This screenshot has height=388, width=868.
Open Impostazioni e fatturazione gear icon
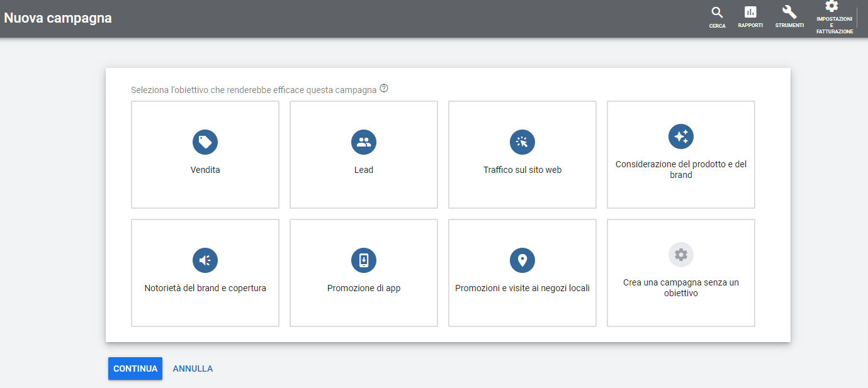[831, 6]
